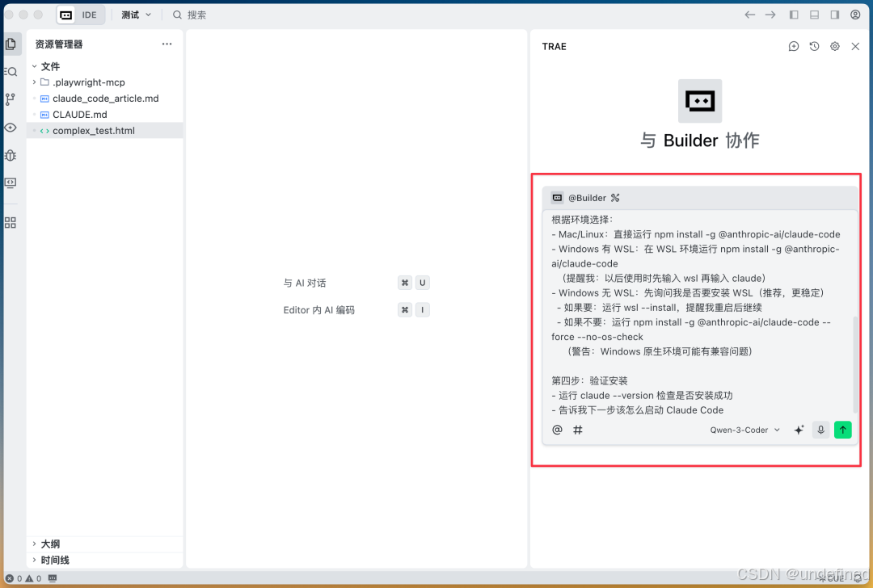
Task: Click the chat input scrollbar
Action: [x=855, y=364]
